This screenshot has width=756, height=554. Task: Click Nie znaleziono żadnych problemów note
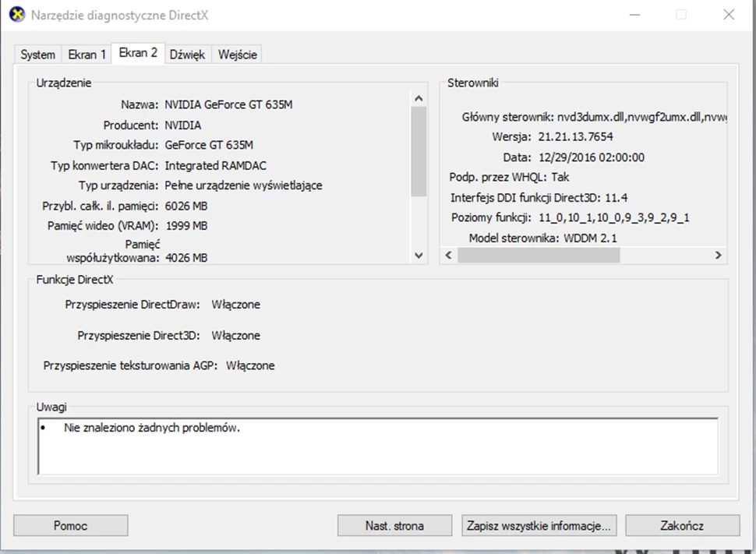pyautogui.click(x=152, y=428)
